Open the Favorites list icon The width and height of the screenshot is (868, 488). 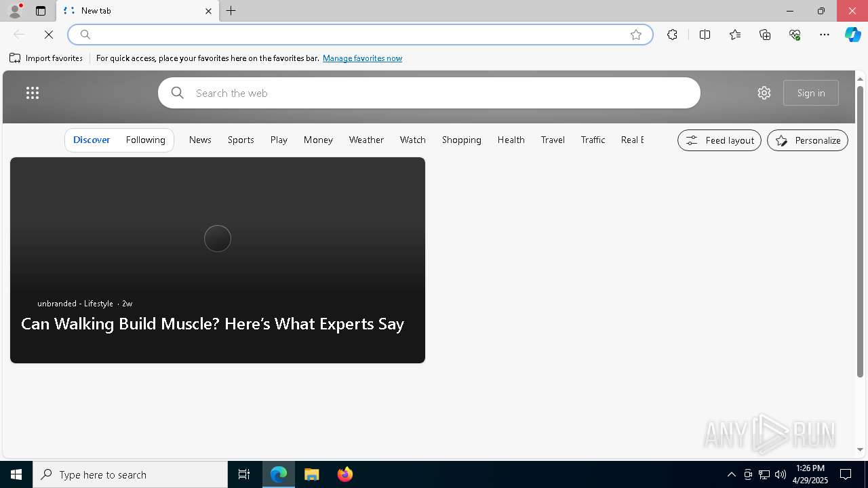point(735,35)
